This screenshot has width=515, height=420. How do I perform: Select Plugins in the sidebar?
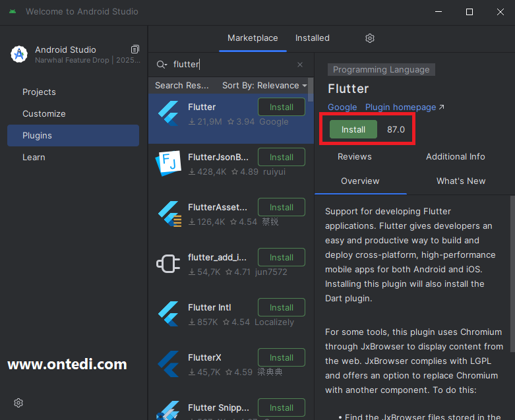(x=73, y=135)
